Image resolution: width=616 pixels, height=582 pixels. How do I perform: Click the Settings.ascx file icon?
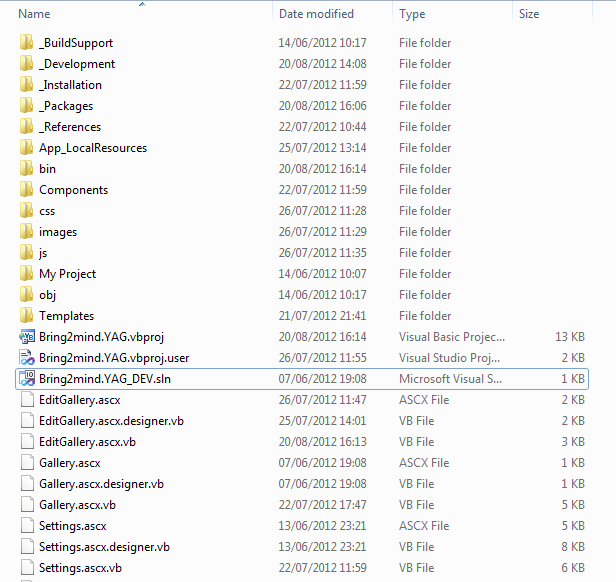(27, 526)
